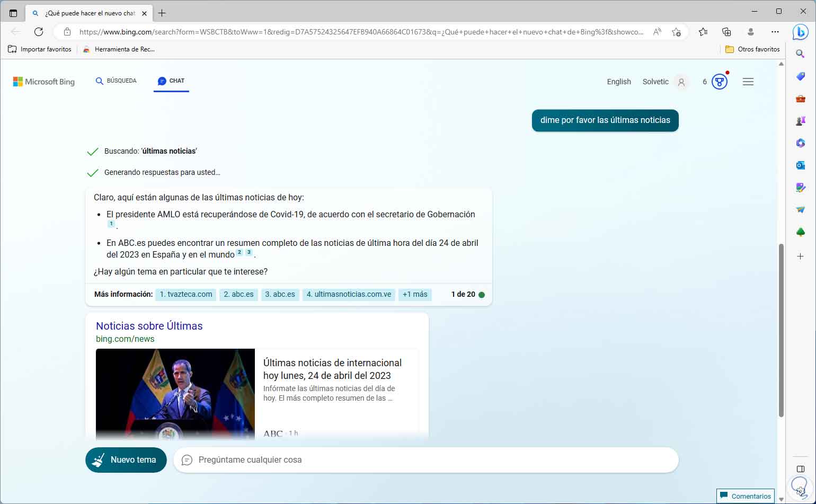Screen dimensions: 816x504
Task: Open the Otros favoritos folder
Action: click(752, 49)
